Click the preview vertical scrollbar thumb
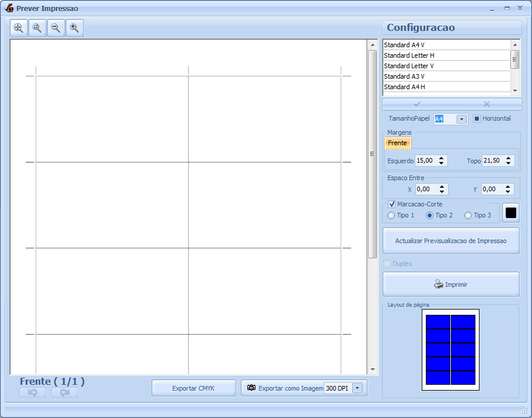Image resolution: width=532 pixels, height=418 pixels. point(373,154)
